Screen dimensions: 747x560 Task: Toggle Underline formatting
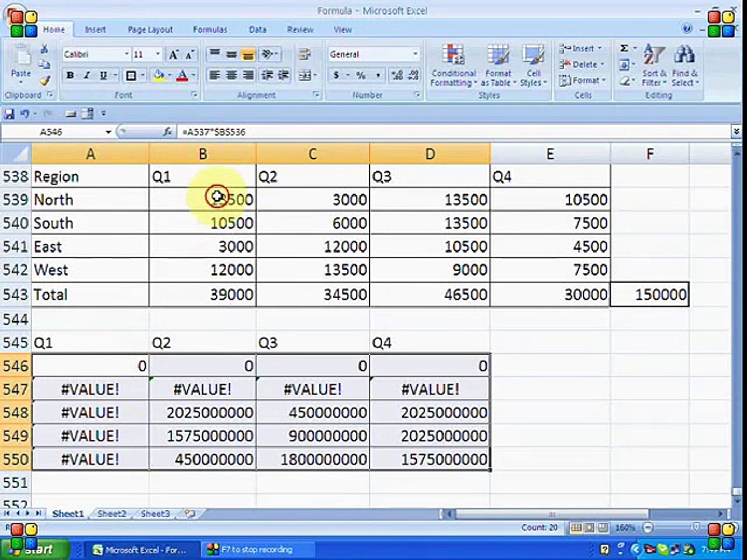[103, 76]
